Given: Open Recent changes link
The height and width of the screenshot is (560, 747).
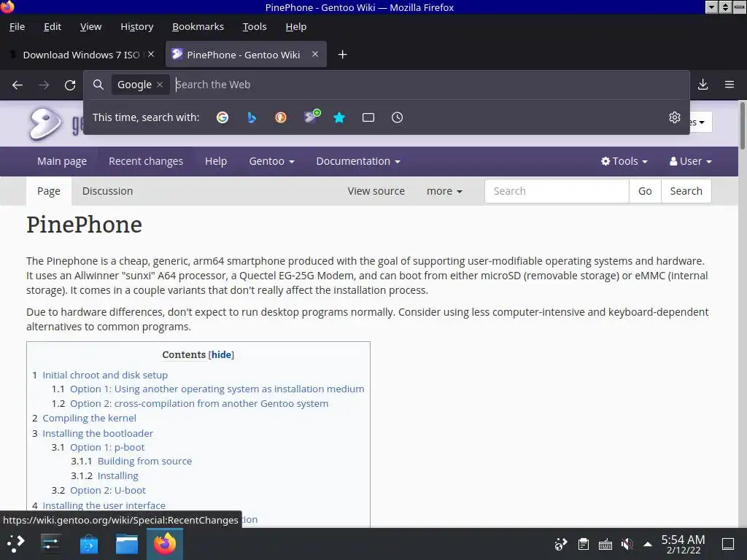Looking at the screenshot, I should point(146,161).
